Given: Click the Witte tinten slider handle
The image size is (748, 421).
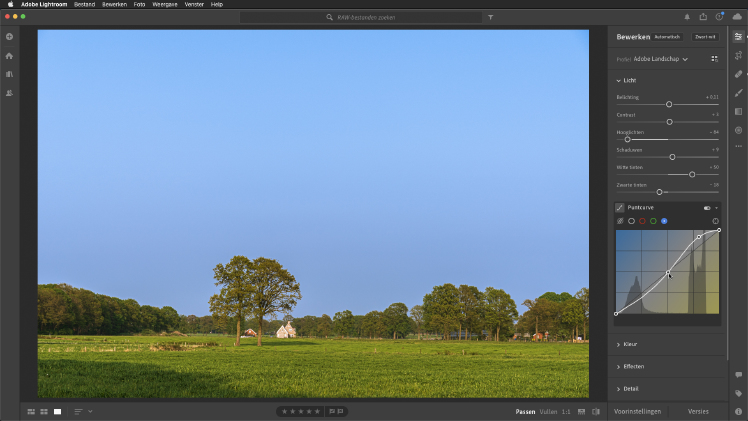Looking at the screenshot, I should coord(692,175).
